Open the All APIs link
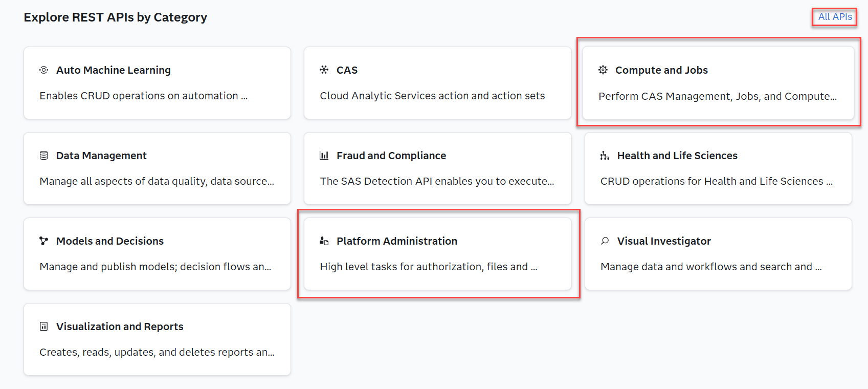This screenshot has height=389, width=868. [x=834, y=16]
